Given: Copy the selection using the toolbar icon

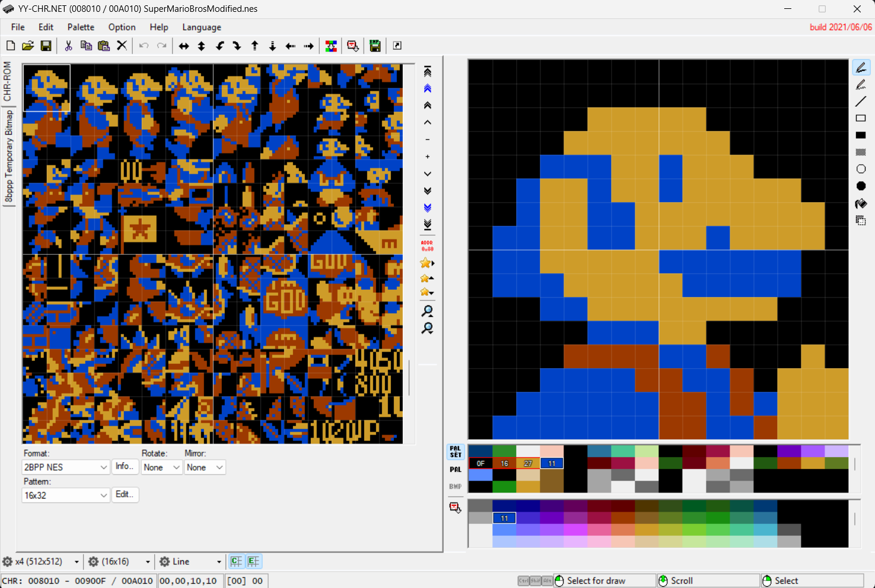Looking at the screenshot, I should tap(86, 46).
